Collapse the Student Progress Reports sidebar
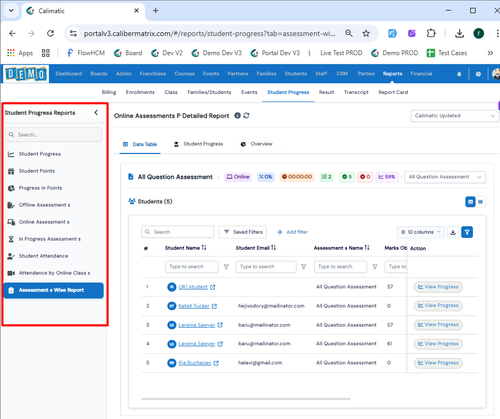The width and height of the screenshot is (500, 419). click(96, 113)
